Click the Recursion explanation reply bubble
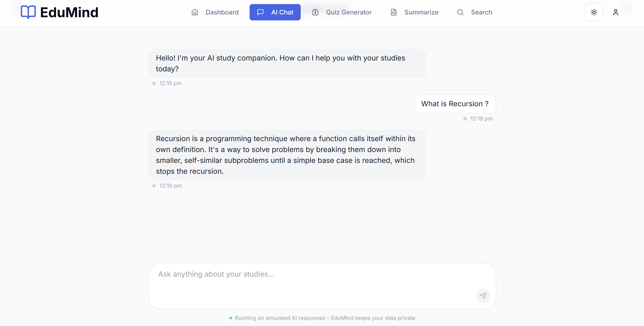The width and height of the screenshot is (644, 326). coord(288,155)
